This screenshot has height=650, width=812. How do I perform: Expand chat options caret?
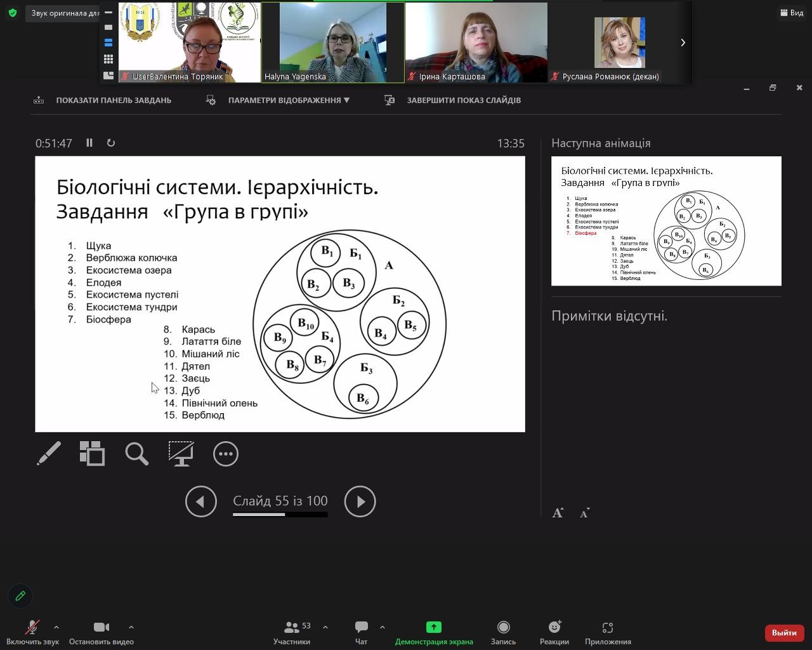(382, 627)
